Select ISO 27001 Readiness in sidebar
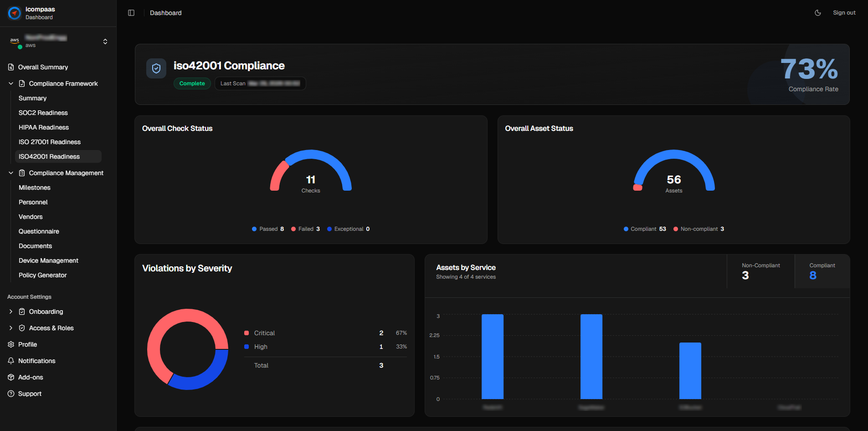Screen dimensions: 868x431 tap(50, 142)
